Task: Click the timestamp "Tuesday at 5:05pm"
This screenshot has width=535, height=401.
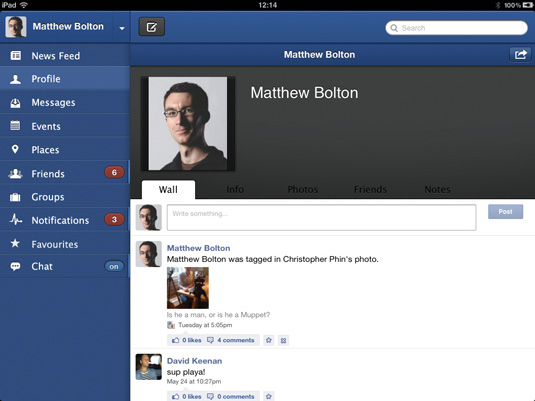Action: click(x=205, y=325)
